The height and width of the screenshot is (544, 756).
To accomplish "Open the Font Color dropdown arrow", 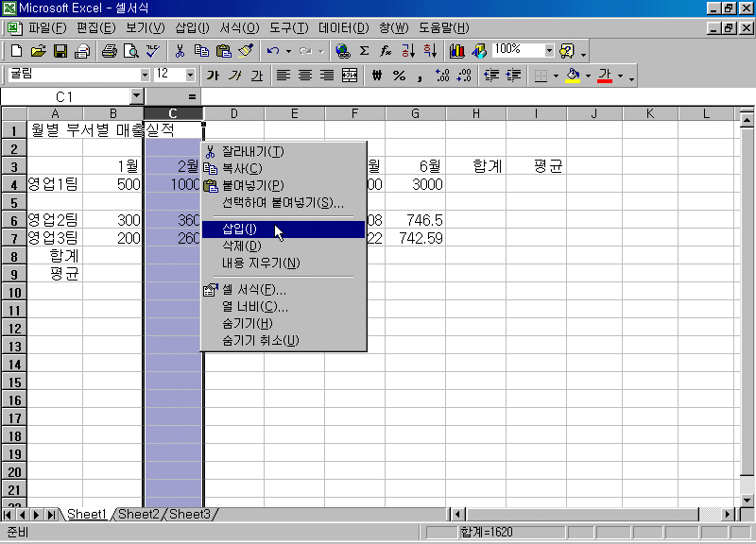I will tap(620, 76).
